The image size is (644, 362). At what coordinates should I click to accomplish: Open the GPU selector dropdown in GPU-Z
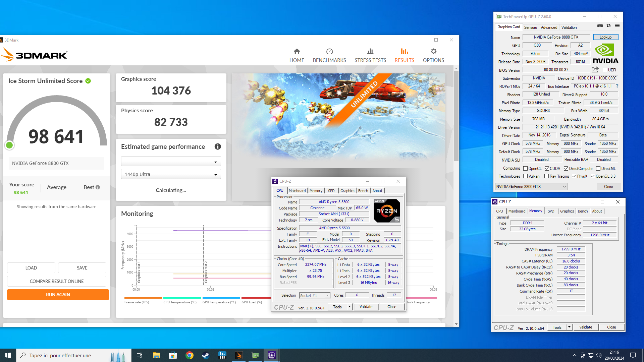click(x=531, y=187)
